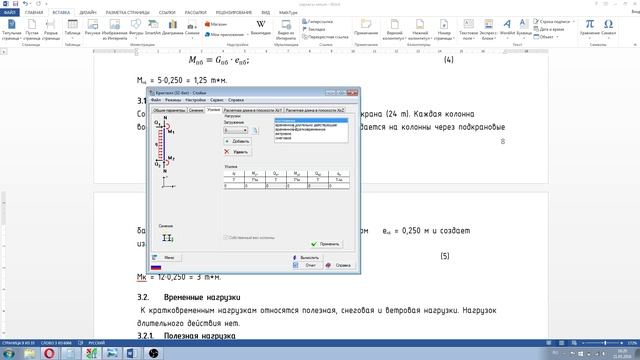640x360 pixels.
Task: Click the WordArt icon
Action: tap(507, 29)
